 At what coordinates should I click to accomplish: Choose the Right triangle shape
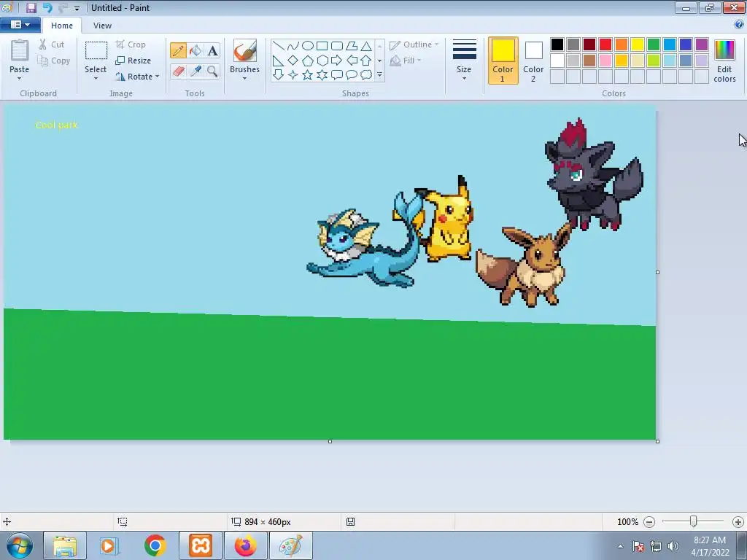click(279, 61)
